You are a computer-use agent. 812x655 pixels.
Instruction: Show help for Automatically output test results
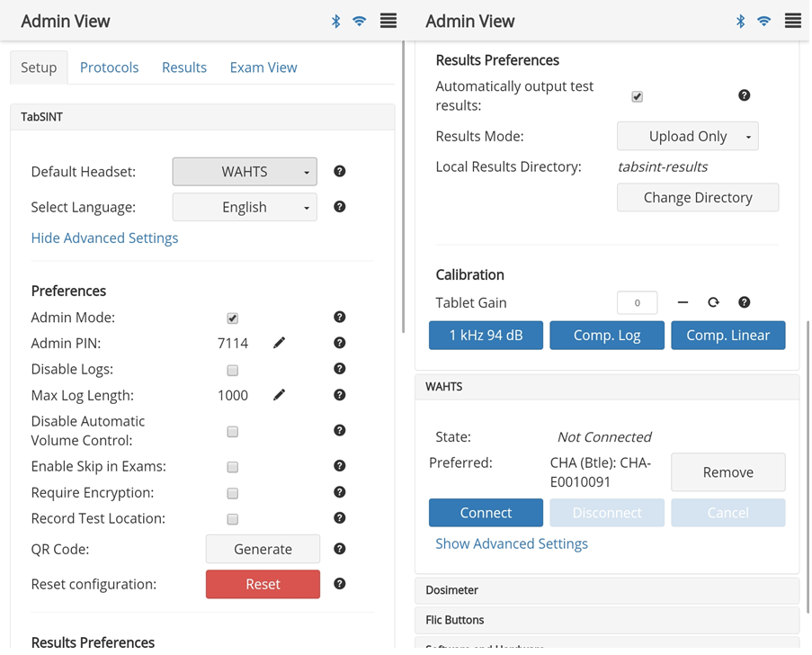click(x=744, y=95)
